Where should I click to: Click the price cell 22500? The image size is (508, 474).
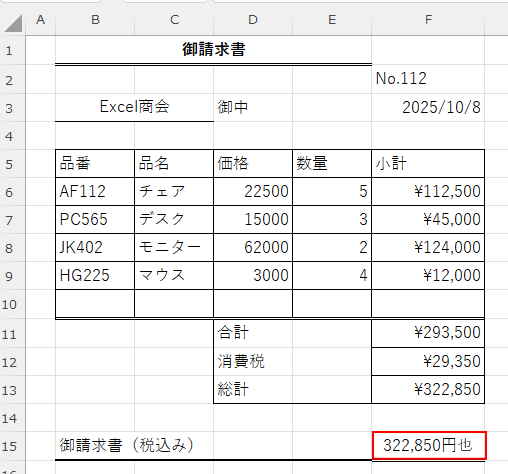(x=253, y=192)
